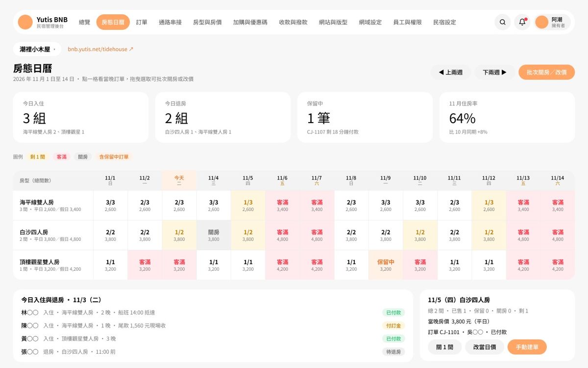Open 林○○ check-in row
Screen dimensions: 588x368
[213, 313]
